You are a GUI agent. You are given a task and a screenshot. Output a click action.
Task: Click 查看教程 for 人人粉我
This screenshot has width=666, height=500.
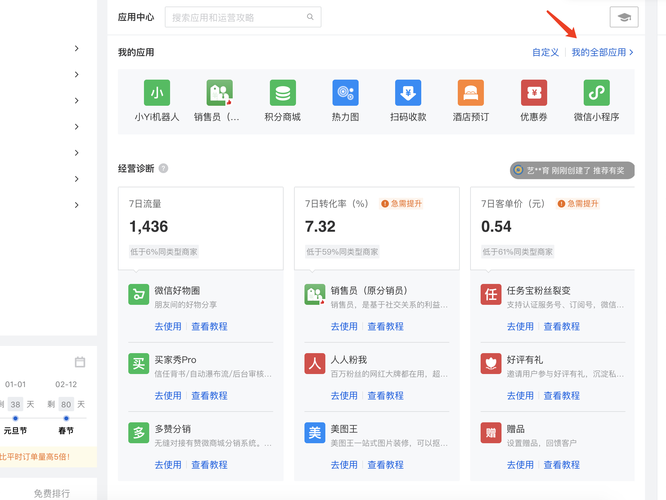(386, 395)
